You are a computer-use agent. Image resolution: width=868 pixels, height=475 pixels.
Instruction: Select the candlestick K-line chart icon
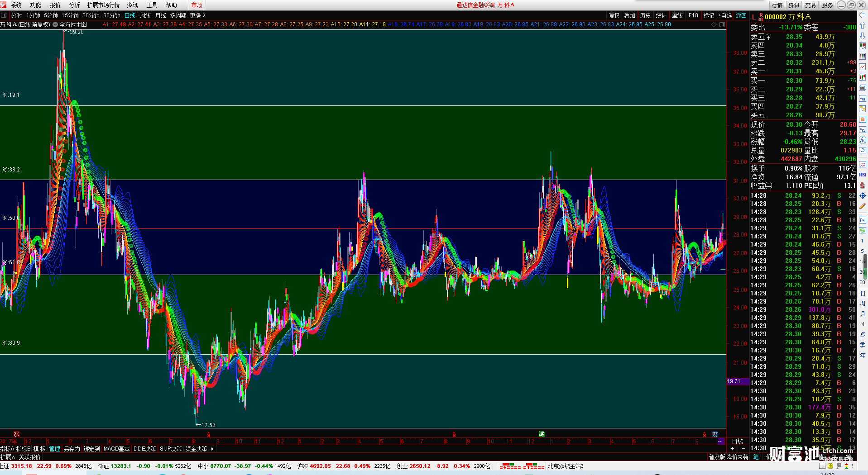pyautogui.click(x=863, y=77)
